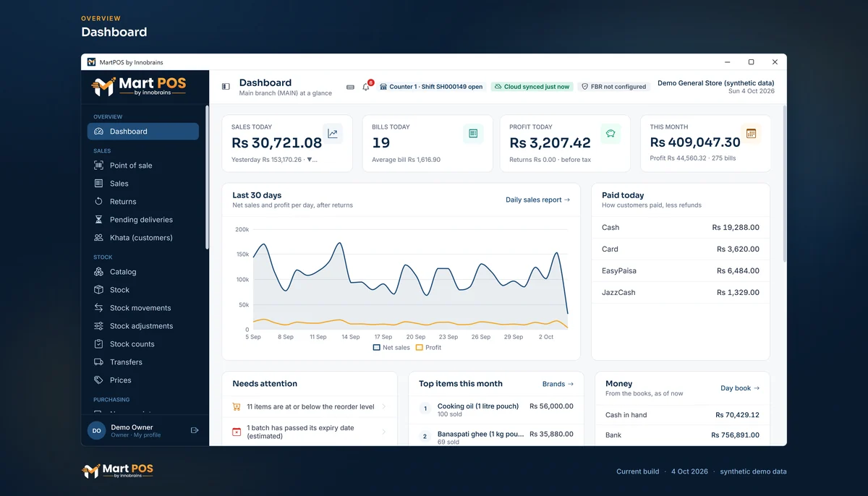The image size is (868, 496).
Task: Click the sidebar vertical scrollbar
Action: tap(207, 177)
